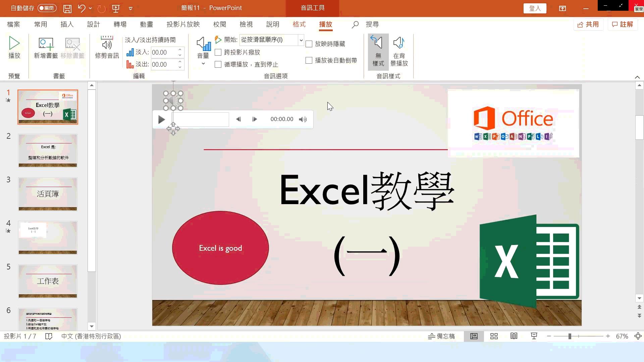
Task: Switch to the Insert (插入) tab
Action: click(67, 24)
